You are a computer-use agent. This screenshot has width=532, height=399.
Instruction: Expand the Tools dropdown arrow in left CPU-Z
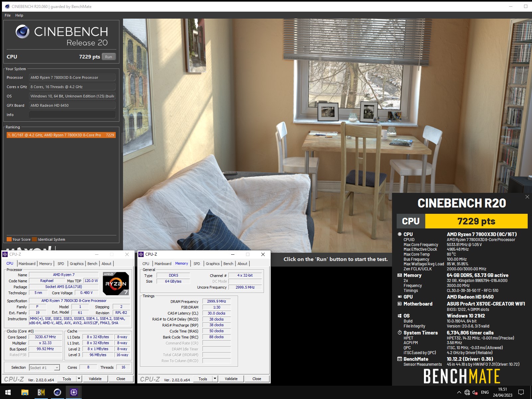click(79, 379)
